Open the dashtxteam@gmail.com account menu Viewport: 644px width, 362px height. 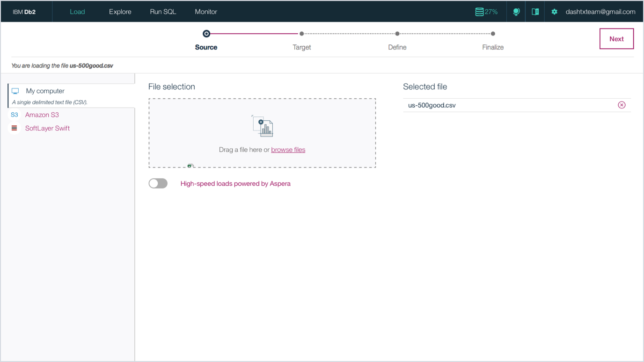pyautogui.click(x=600, y=12)
